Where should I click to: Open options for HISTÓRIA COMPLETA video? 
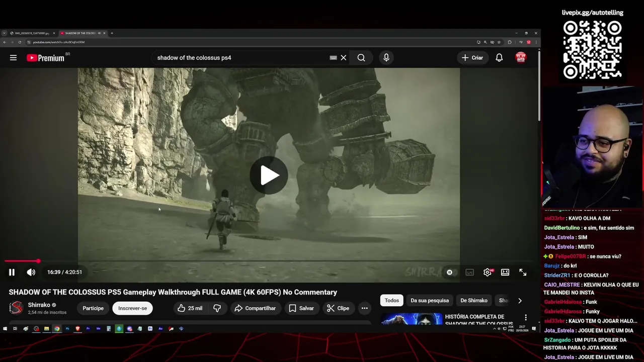pyautogui.click(x=525, y=318)
